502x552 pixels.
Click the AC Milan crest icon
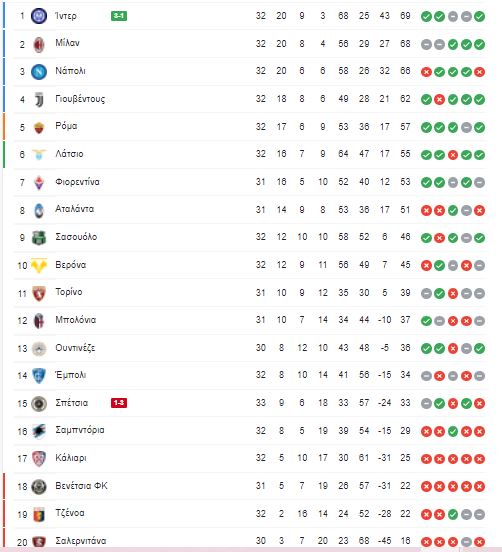(39, 44)
